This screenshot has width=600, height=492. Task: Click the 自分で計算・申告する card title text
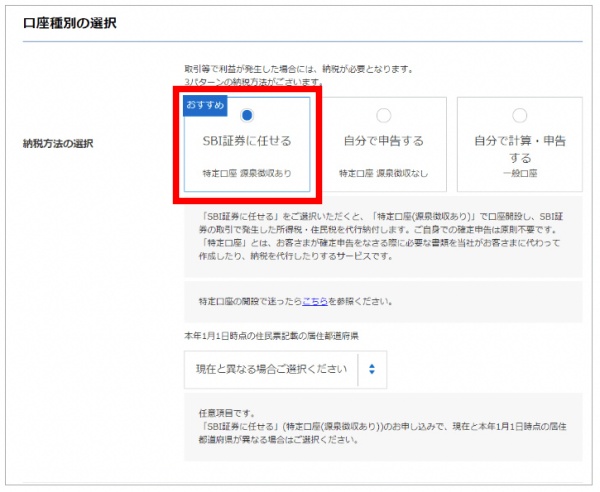(x=519, y=149)
